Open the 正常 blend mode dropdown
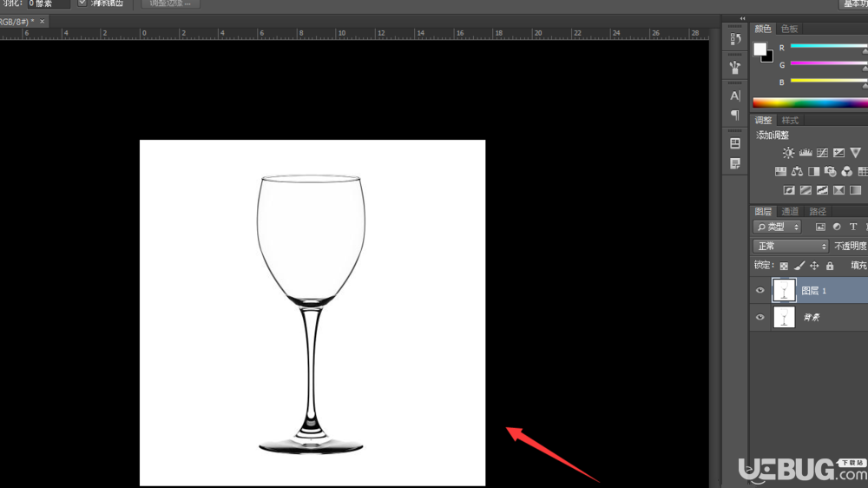The height and width of the screenshot is (488, 868). (x=791, y=246)
